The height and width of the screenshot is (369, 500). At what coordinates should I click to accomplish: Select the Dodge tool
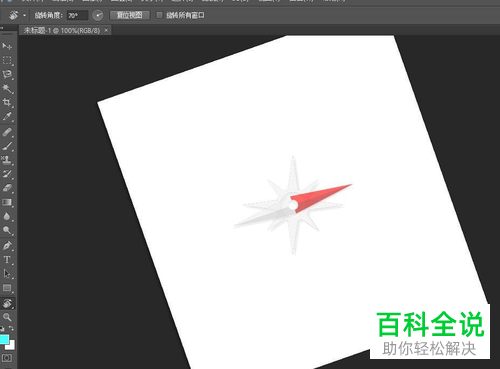point(7,230)
